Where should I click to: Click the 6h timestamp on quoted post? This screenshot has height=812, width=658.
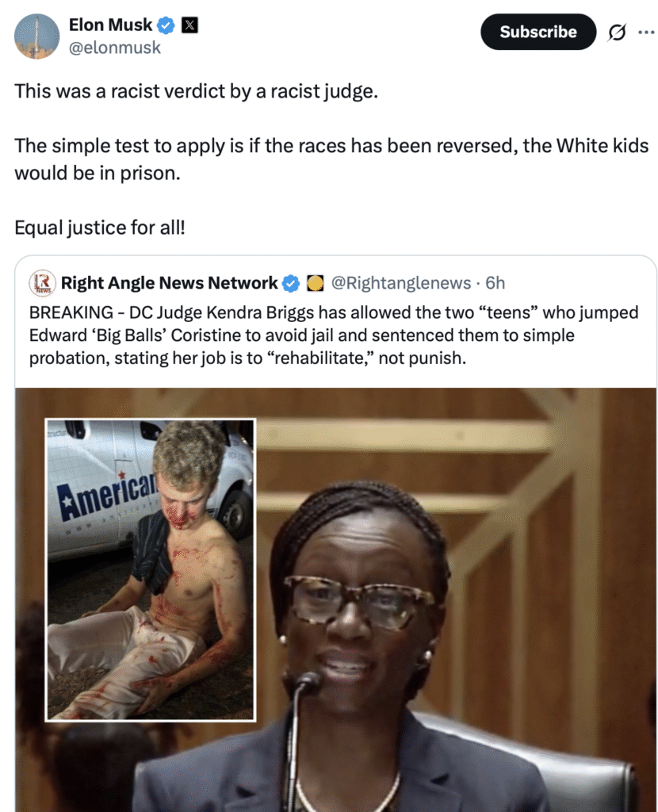click(x=495, y=283)
